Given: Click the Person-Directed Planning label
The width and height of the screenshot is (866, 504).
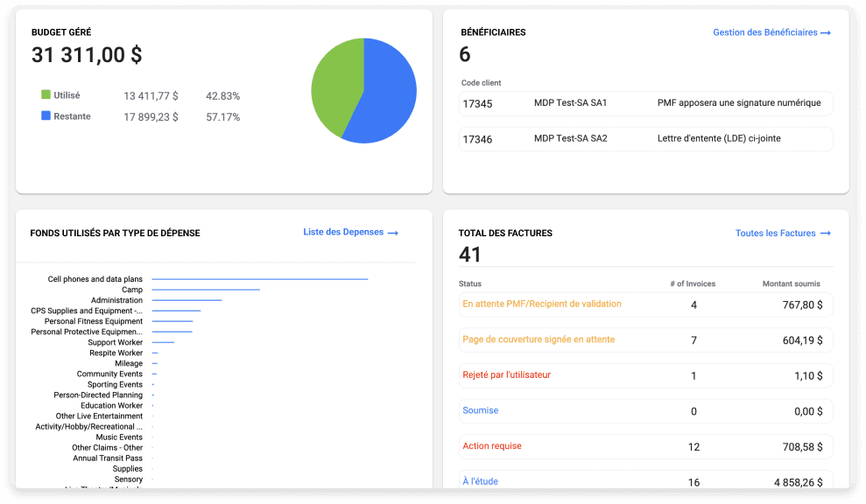Looking at the screenshot, I should point(98,395).
